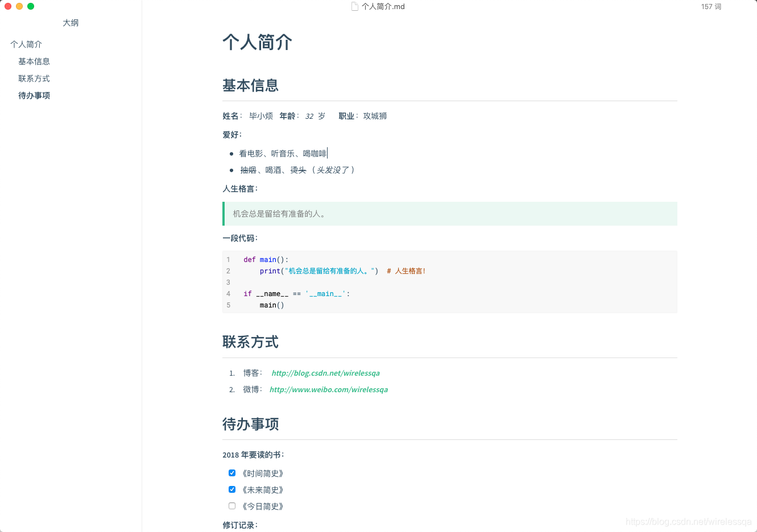Click the 联系方式 section heading

250,342
